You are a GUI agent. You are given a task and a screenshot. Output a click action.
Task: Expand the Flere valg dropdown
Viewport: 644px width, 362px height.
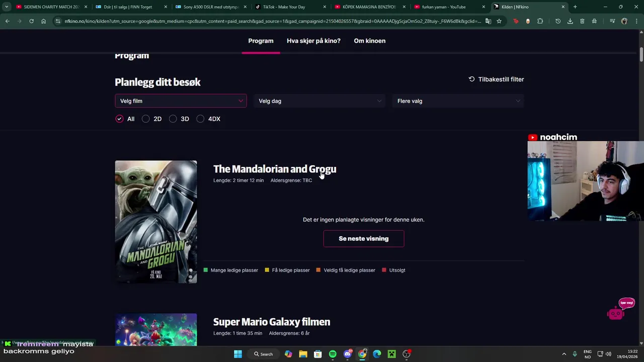tap(458, 101)
